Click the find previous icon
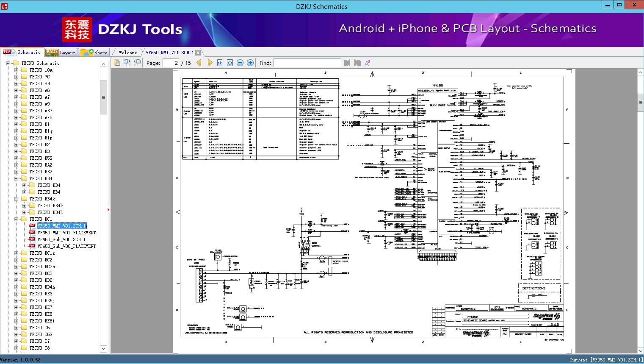Viewport: 644px width, 364px height. click(x=347, y=63)
